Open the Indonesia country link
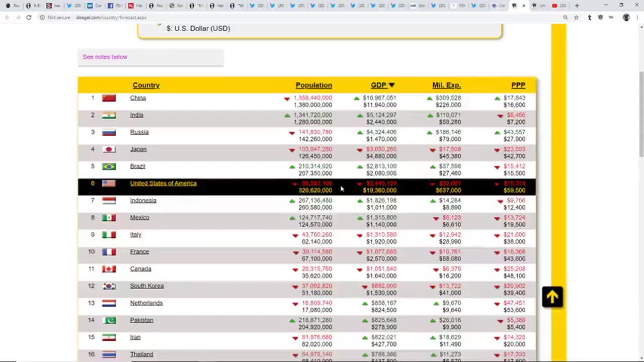 pos(143,201)
